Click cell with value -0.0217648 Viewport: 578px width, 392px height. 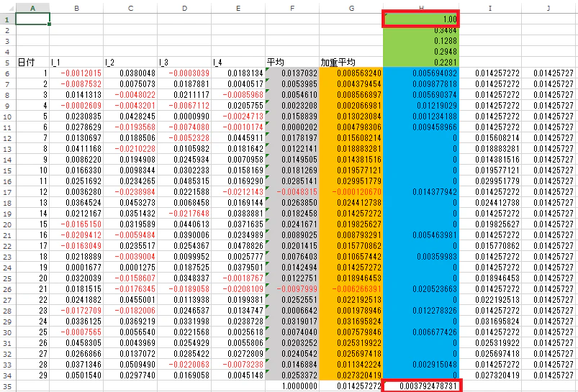pos(184,214)
